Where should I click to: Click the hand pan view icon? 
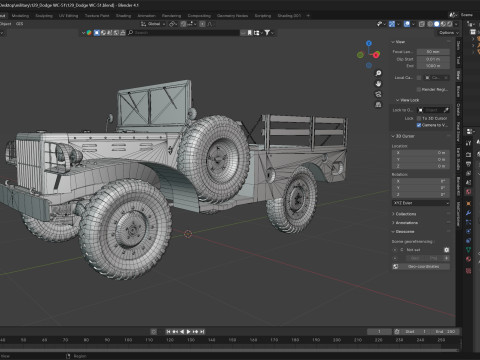[378, 84]
